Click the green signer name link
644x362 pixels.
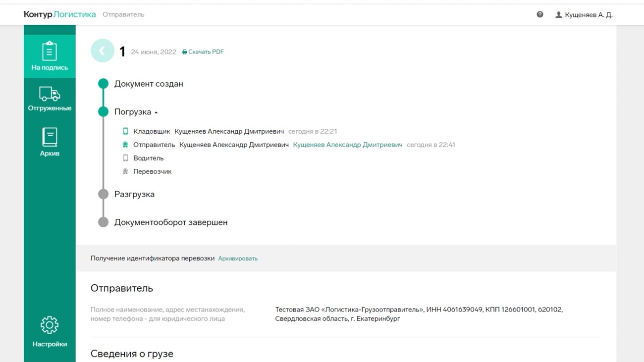point(348,145)
